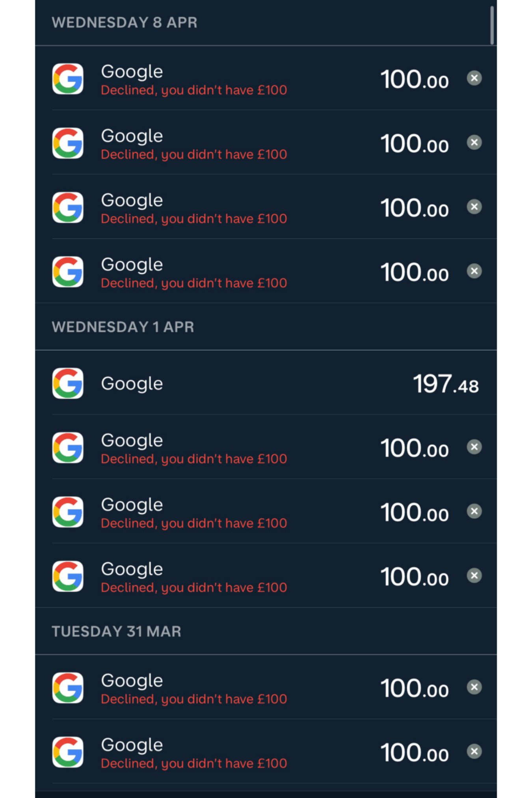Click the declined X icon on last 31 Mar transaction
Screen dimensions: 532x798
[474, 751]
